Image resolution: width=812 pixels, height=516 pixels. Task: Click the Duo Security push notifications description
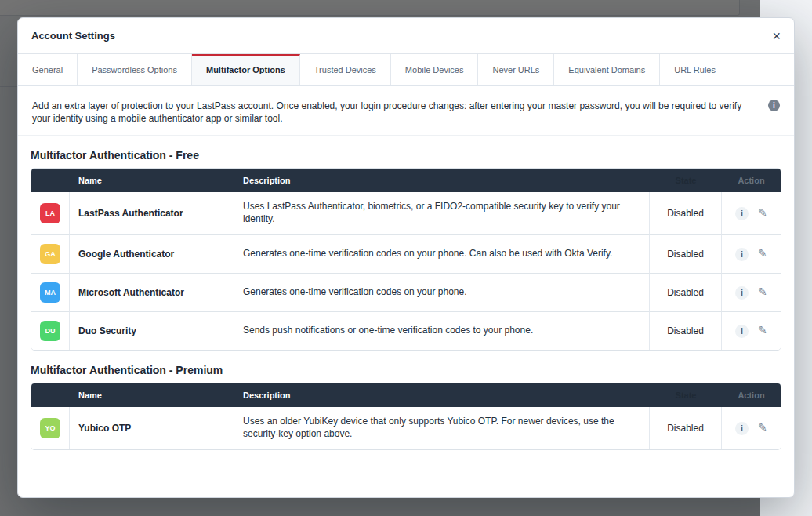coord(388,330)
